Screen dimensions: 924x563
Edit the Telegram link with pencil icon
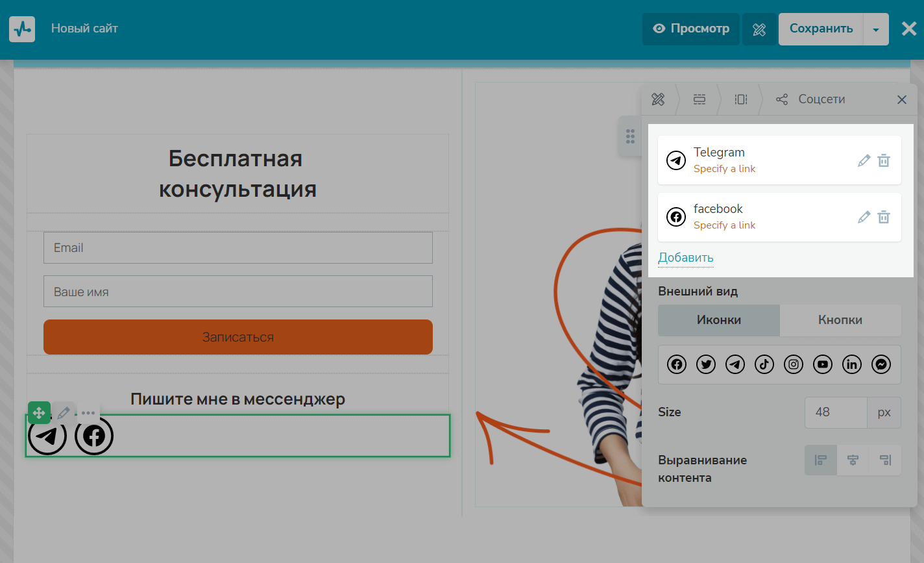point(864,160)
